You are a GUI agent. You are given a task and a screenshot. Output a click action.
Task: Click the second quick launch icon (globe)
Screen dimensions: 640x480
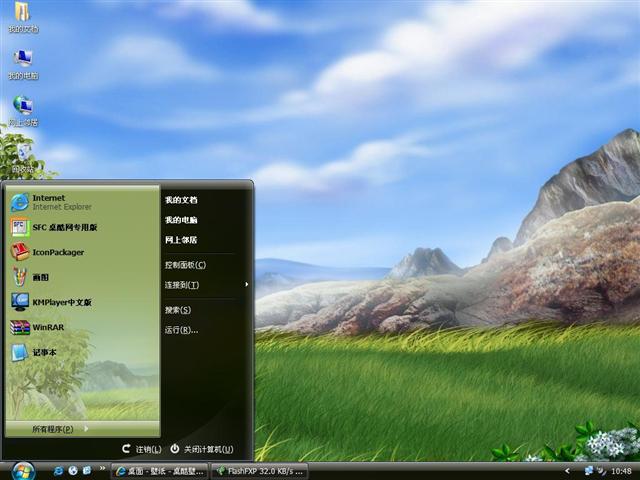click(x=73, y=471)
